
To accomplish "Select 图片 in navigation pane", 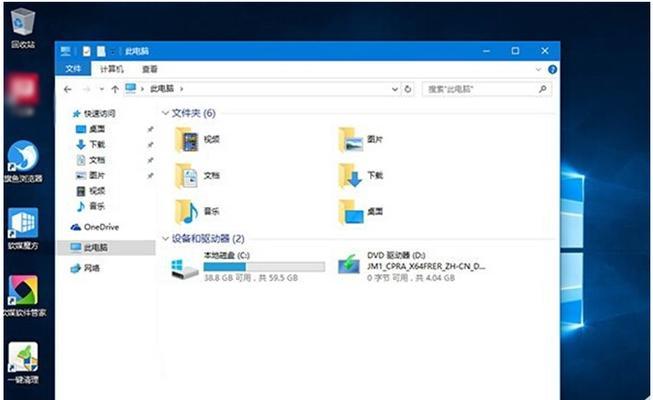I will point(90,175).
